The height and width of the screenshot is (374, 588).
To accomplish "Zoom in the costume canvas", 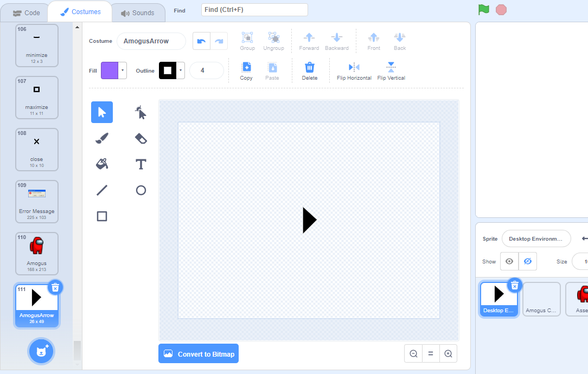I will coord(448,353).
